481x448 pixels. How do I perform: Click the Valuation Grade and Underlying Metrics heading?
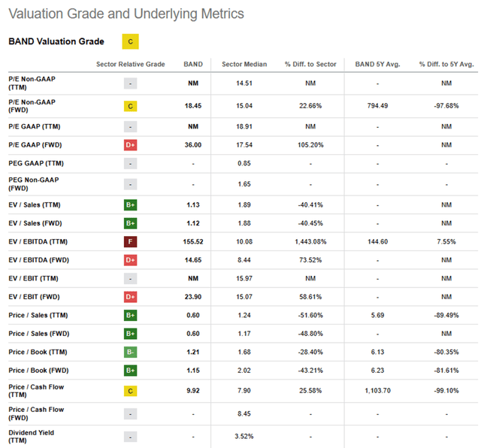(x=126, y=14)
